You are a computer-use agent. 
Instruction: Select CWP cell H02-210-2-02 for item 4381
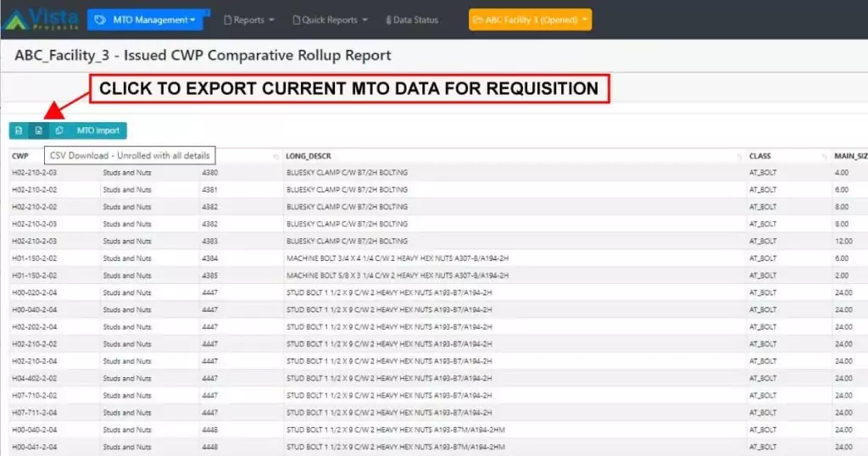tap(34, 190)
